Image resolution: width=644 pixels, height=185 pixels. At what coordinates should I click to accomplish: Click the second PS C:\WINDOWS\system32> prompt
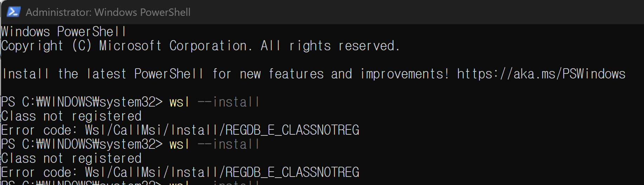82,144
